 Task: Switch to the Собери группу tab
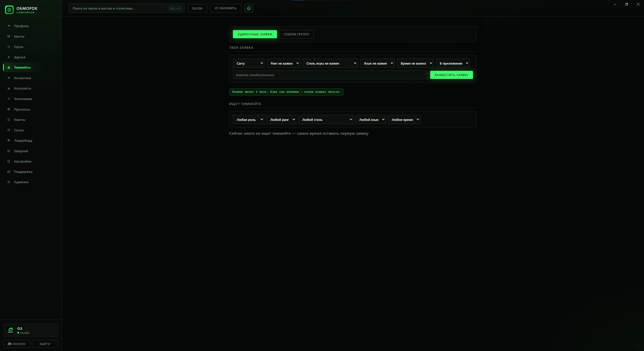coord(296,34)
